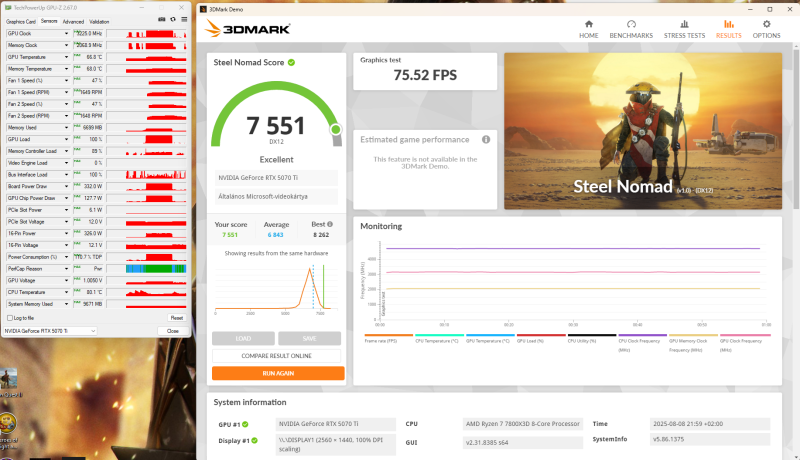Click the GPU-Z refresh icon

tap(173, 19)
